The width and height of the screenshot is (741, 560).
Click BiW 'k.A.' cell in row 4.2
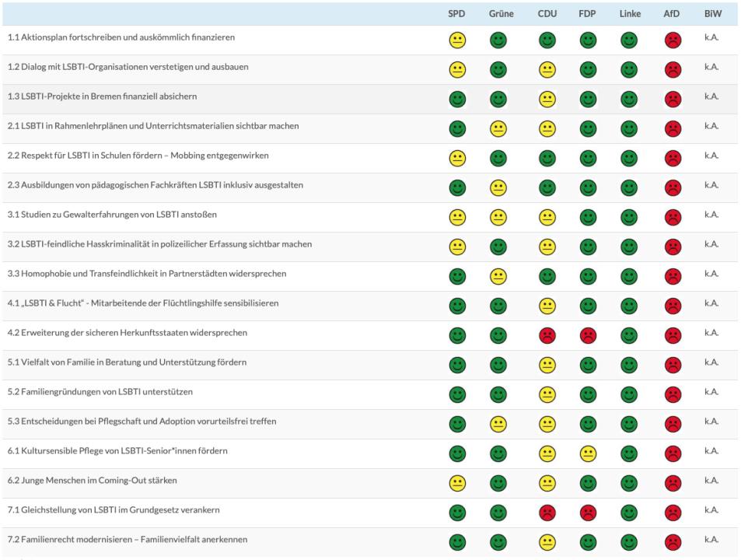tap(711, 333)
